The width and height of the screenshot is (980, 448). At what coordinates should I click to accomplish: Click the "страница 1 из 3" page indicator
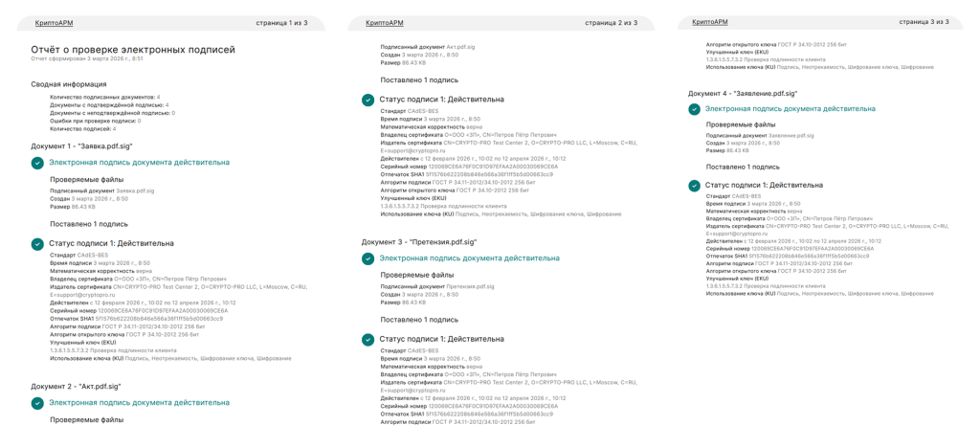[x=281, y=22]
